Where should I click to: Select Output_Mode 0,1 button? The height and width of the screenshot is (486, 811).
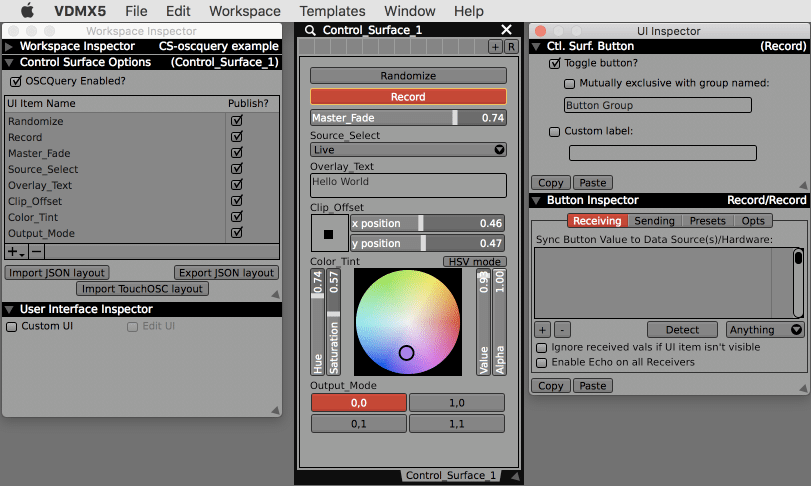(x=358, y=424)
